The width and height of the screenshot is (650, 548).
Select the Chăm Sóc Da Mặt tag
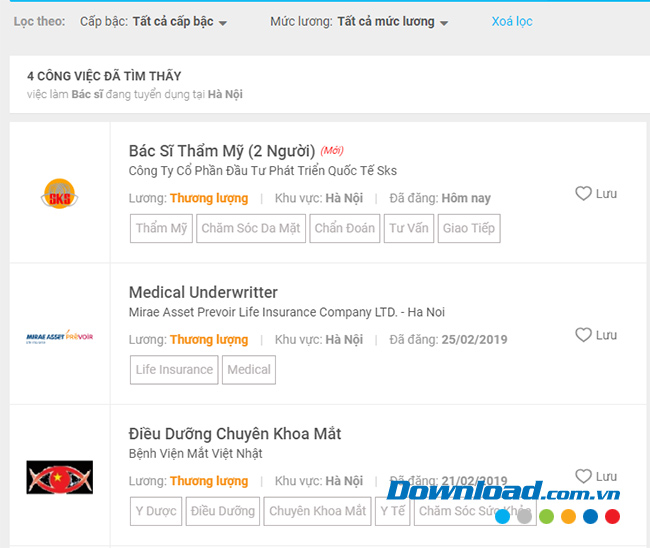251,228
